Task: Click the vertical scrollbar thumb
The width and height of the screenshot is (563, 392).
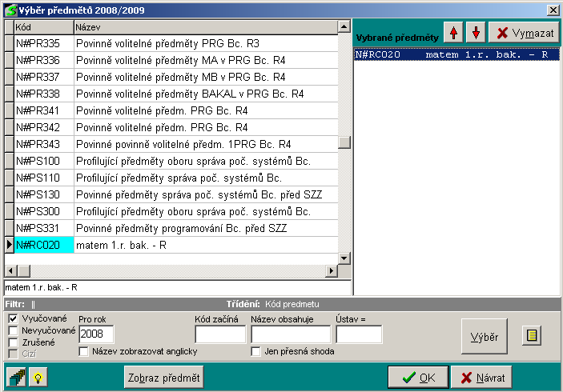Action: tap(344, 142)
